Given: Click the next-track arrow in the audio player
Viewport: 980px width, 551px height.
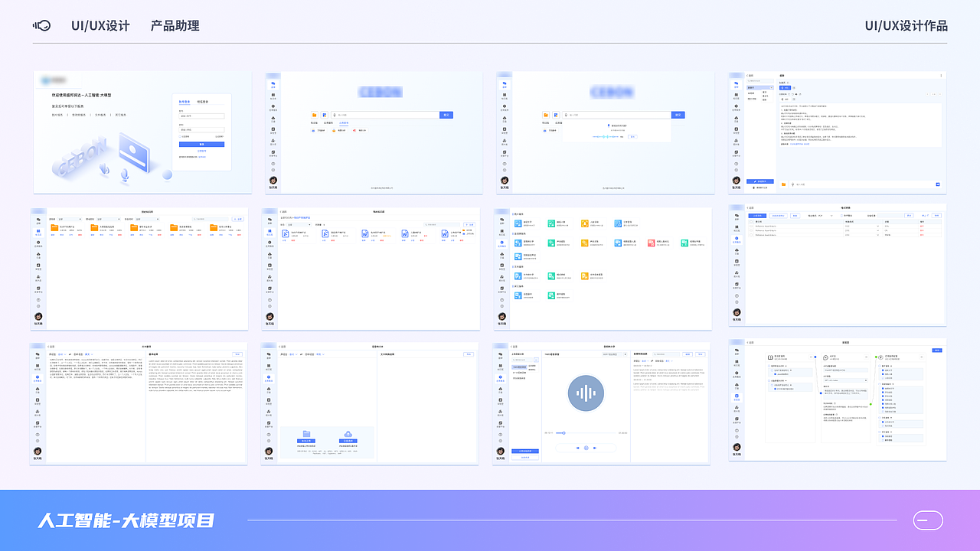Looking at the screenshot, I should (595, 448).
